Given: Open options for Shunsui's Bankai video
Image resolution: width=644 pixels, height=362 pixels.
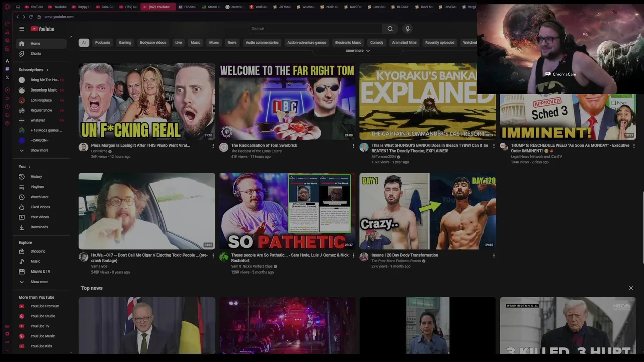Looking at the screenshot, I should 494,146.
